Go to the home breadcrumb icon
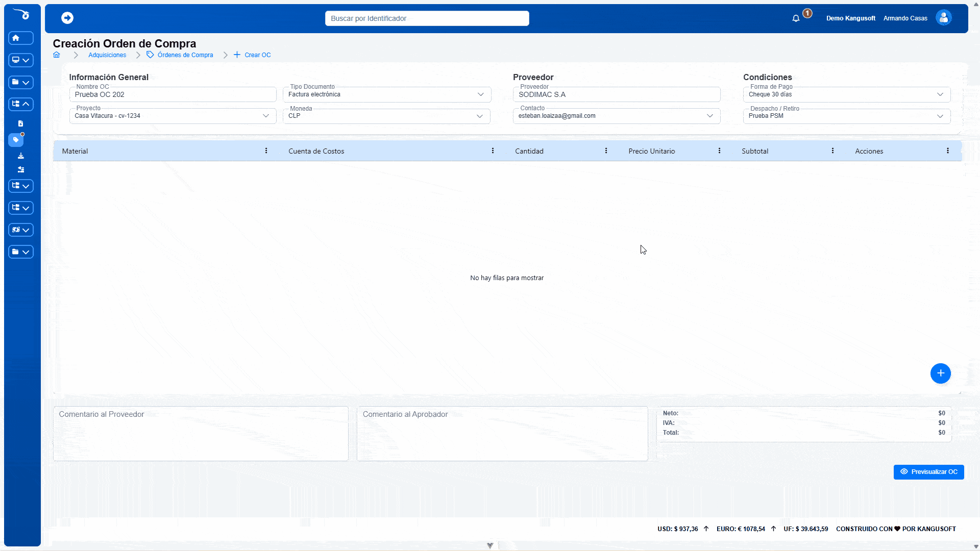Image resolution: width=980 pixels, height=551 pixels. pyautogui.click(x=57, y=55)
